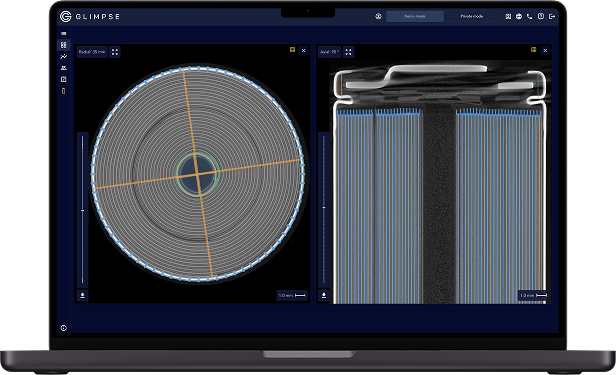Open the users group icon in sidebar
616x375 pixels.
(64, 68)
